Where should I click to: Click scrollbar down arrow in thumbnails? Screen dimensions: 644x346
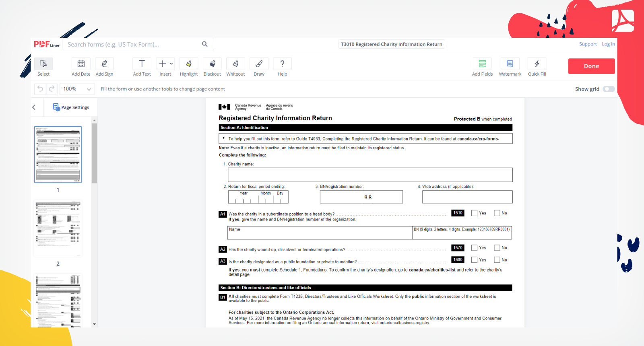[94, 324]
